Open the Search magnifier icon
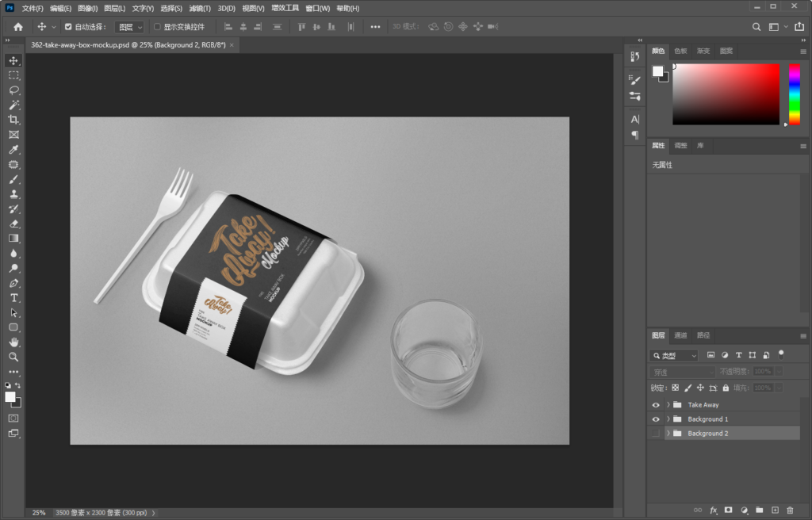The image size is (812, 520). (x=756, y=27)
